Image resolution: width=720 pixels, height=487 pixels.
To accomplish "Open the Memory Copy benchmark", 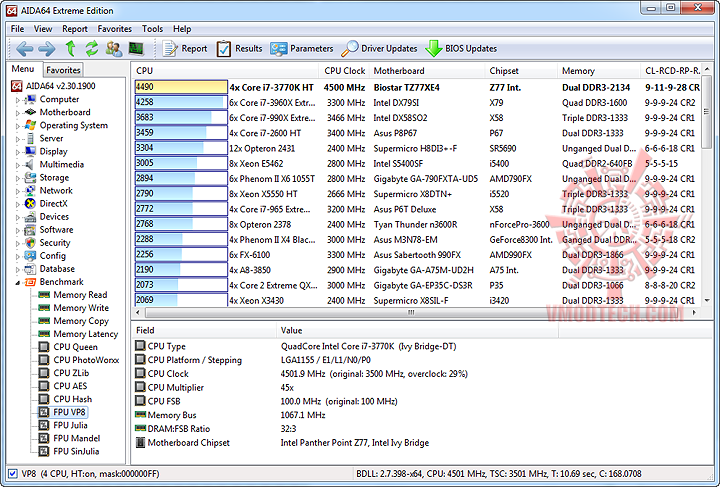I will pos(81,321).
